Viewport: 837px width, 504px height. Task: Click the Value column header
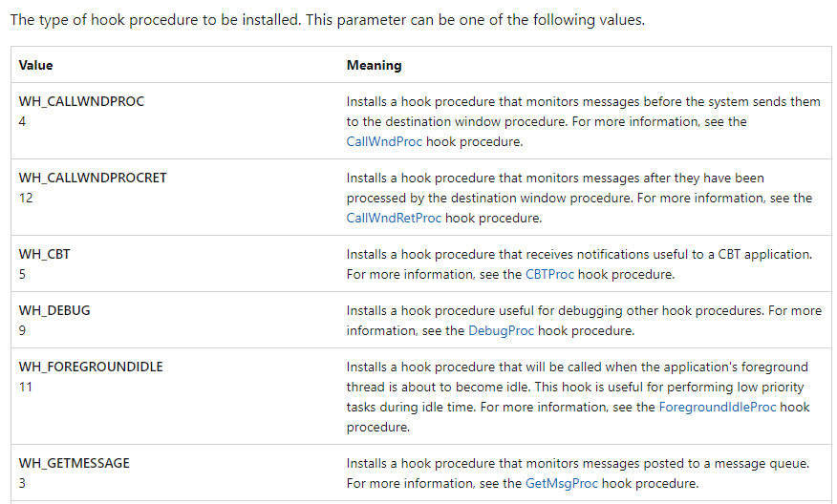point(36,66)
